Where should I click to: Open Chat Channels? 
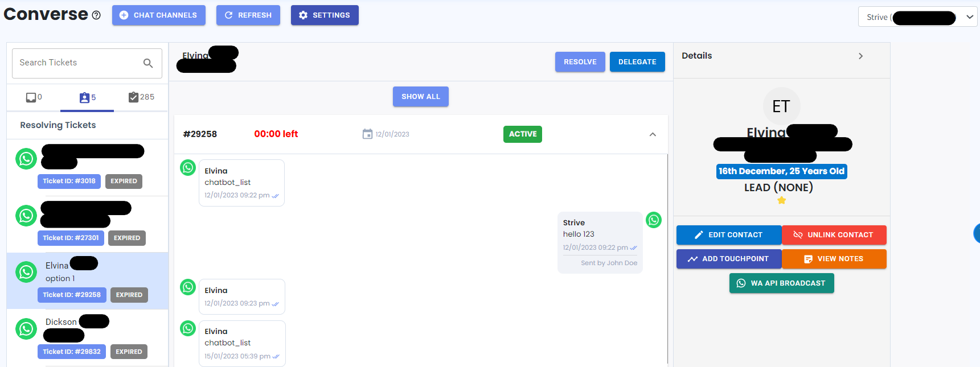point(158,15)
